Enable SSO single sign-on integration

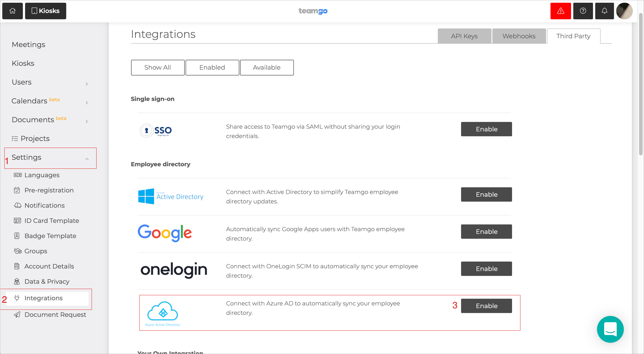(x=486, y=129)
